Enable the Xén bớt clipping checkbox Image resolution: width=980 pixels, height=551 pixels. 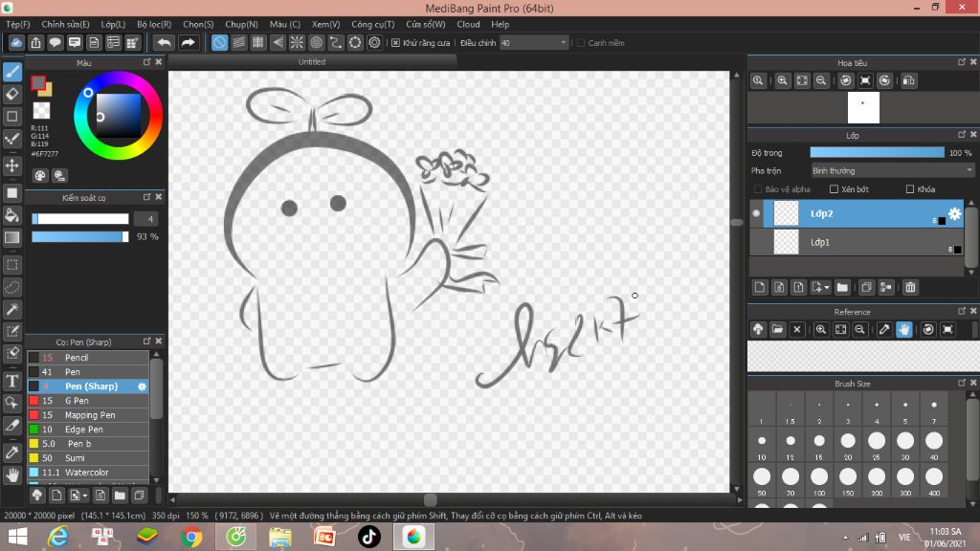(x=834, y=189)
